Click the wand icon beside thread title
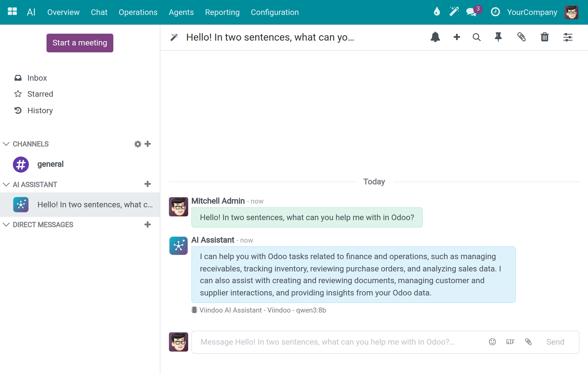Image resolution: width=588 pixels, height=374 pixels. coord(174,37)
